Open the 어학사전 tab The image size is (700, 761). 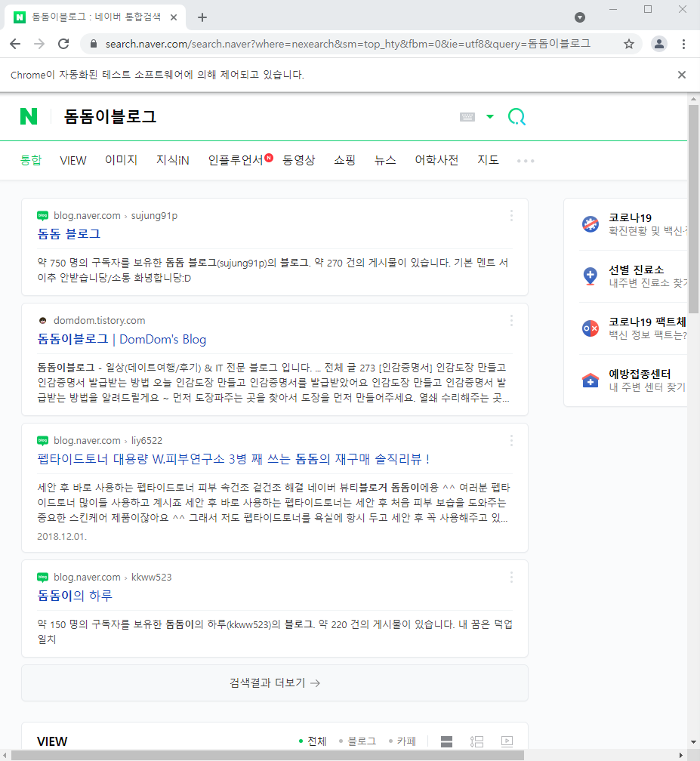point(437,160)
